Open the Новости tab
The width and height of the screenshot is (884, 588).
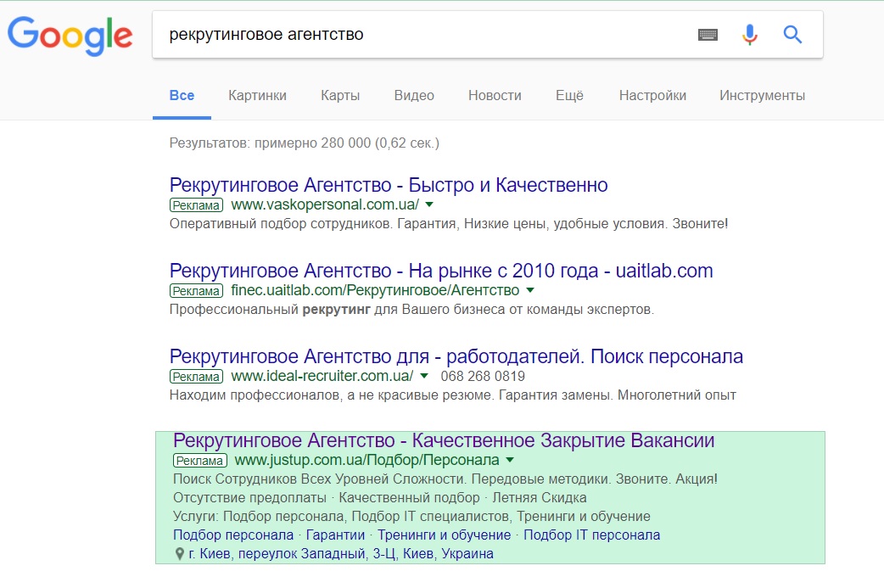pos(495,95)
